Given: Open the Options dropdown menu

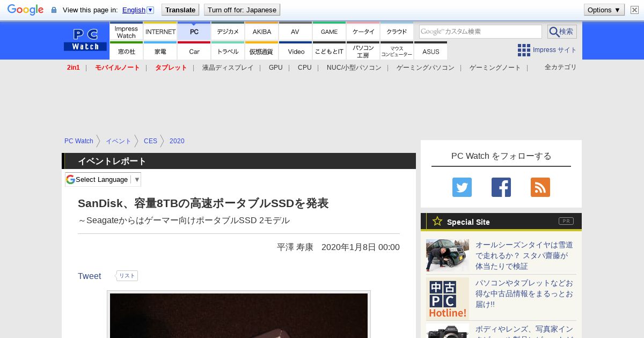Looking at the screenshot, I should click(x=604, y=10).
